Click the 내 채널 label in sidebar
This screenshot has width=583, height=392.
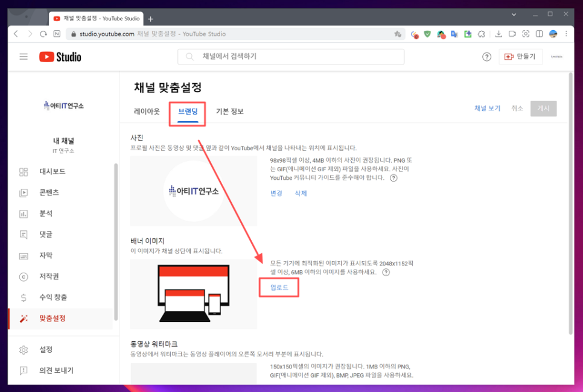(x=63, y=141)
